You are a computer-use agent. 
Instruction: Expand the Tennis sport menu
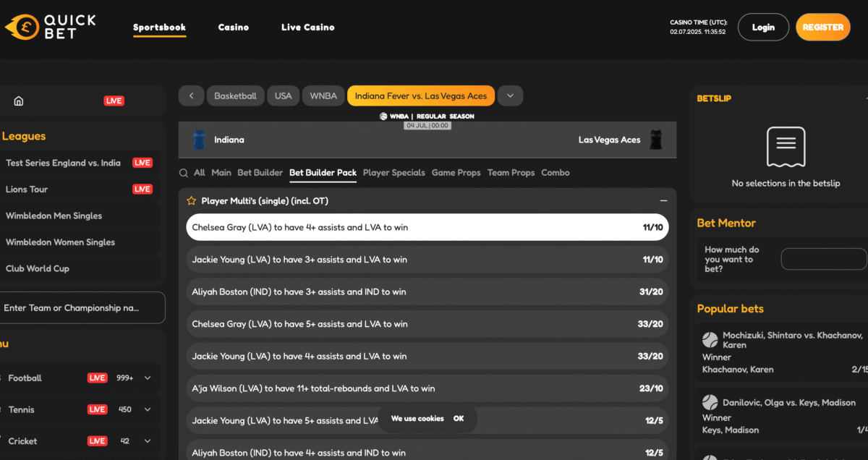148,409
